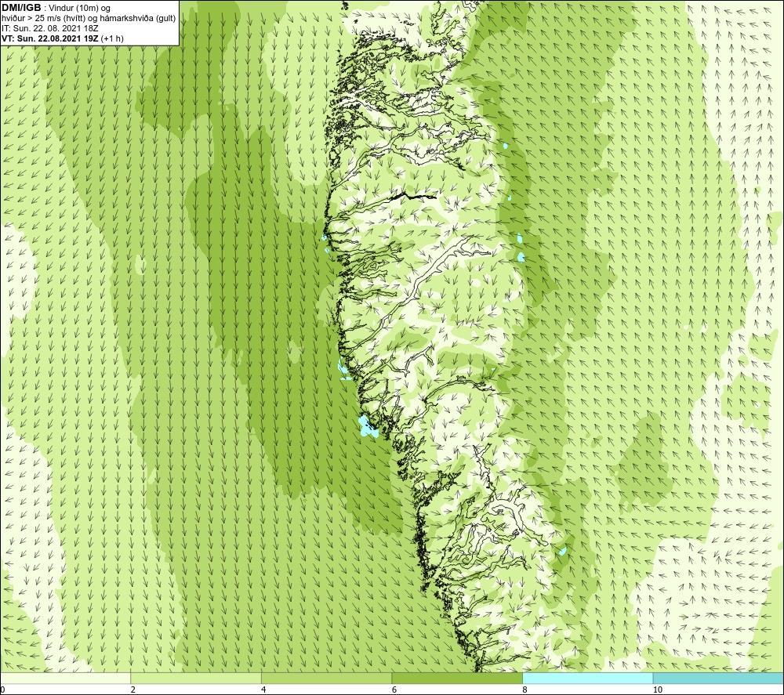Click the 2–4 m/s light green swatch
This screenshot has width=784, height=695.
pos(196,678)
